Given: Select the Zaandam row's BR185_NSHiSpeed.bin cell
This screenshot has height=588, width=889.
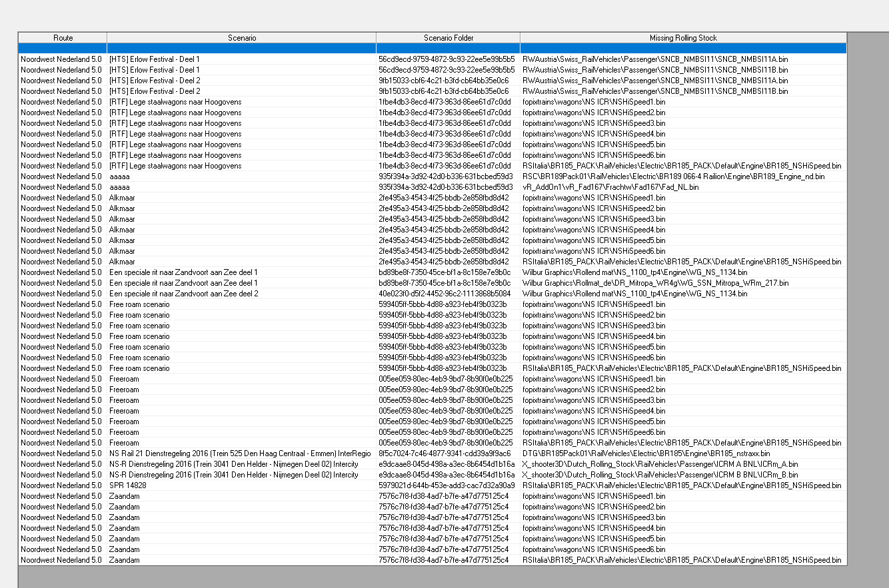Looking at the screenshot, I should [x=682, y=560].
